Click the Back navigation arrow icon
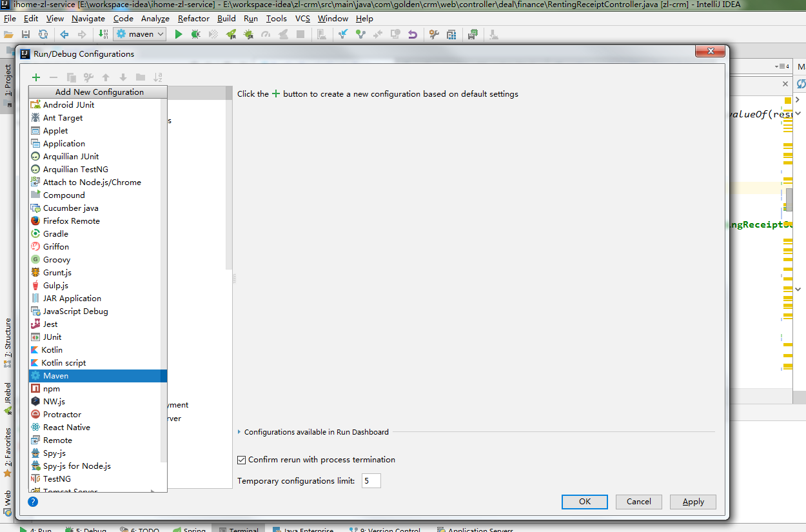806x532 pixels. click(64, 34)
